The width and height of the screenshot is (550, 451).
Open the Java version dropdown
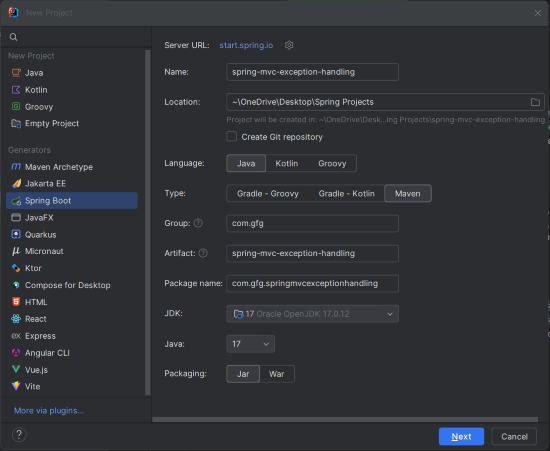click(x=250, y=344)
